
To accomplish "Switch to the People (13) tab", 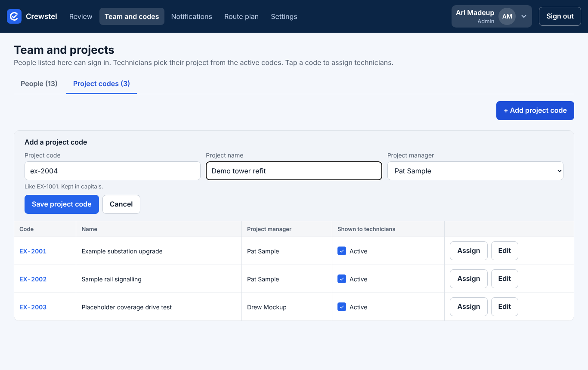I will click(x=39, y=83).
